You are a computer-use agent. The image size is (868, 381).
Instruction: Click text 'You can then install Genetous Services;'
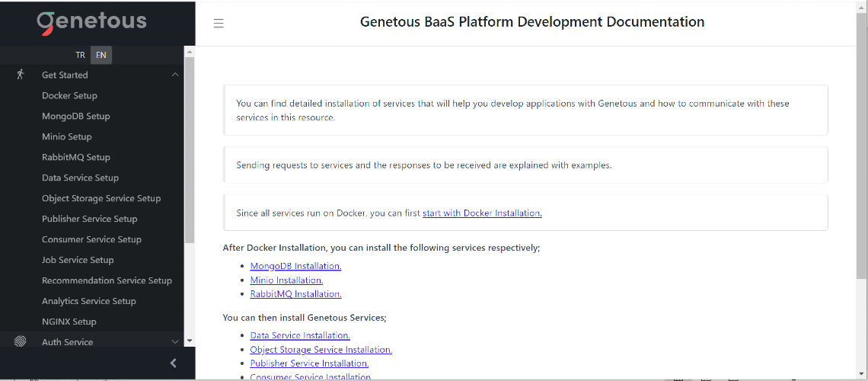tap(305, 317)
